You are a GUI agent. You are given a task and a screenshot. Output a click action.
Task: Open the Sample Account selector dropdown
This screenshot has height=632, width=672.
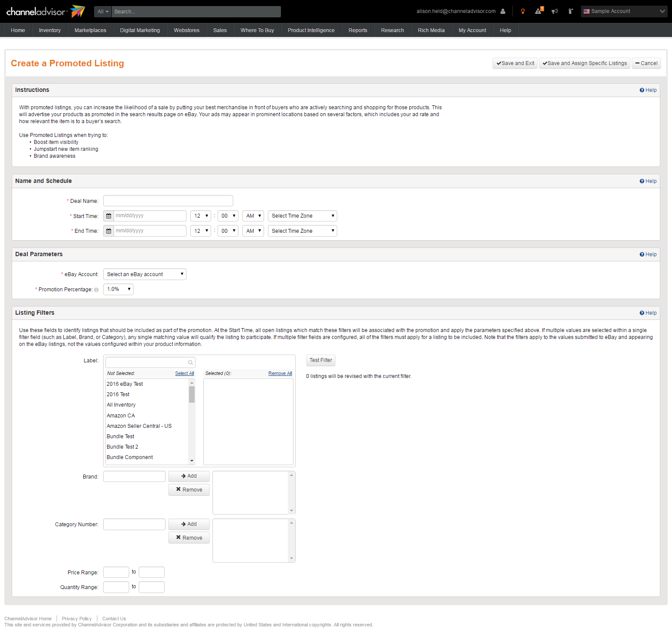624,11
